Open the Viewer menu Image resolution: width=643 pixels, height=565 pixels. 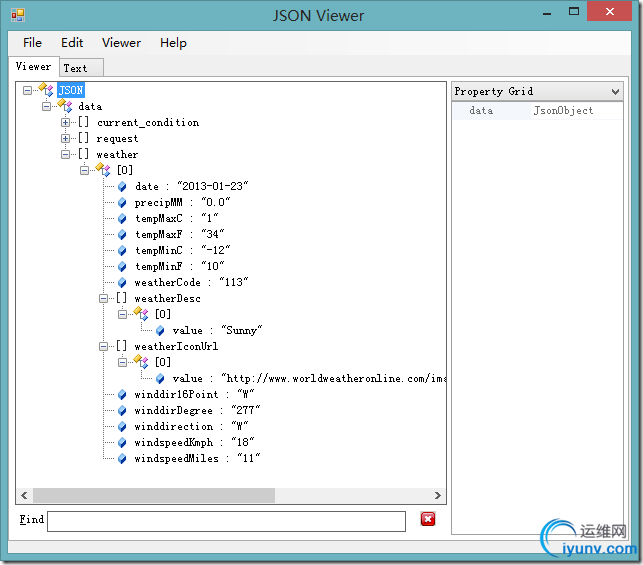121,43
